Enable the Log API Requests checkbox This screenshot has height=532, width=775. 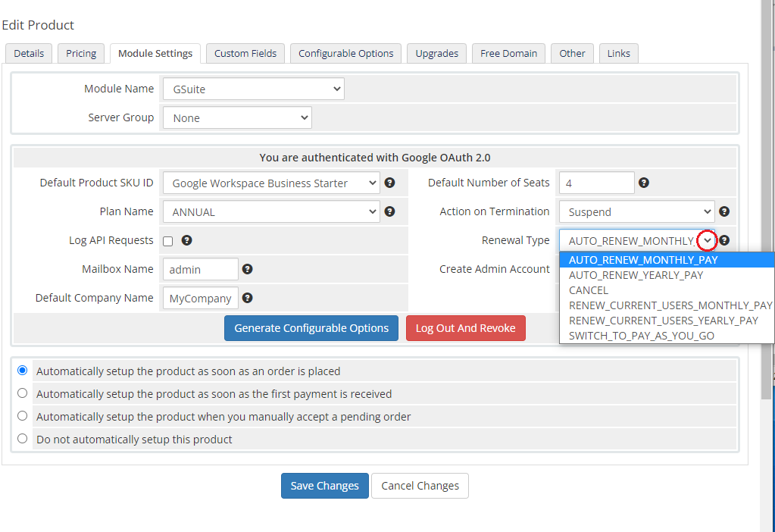(168, 241)
